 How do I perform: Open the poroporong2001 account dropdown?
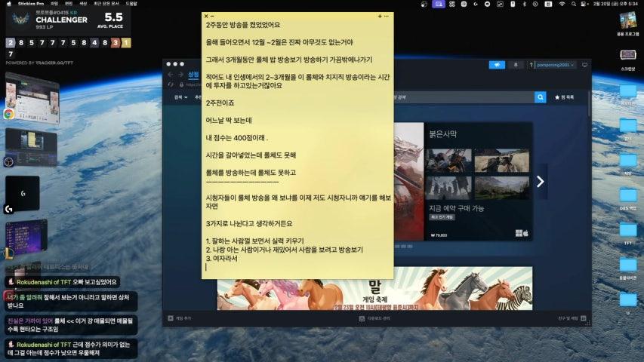click(553, 65)
